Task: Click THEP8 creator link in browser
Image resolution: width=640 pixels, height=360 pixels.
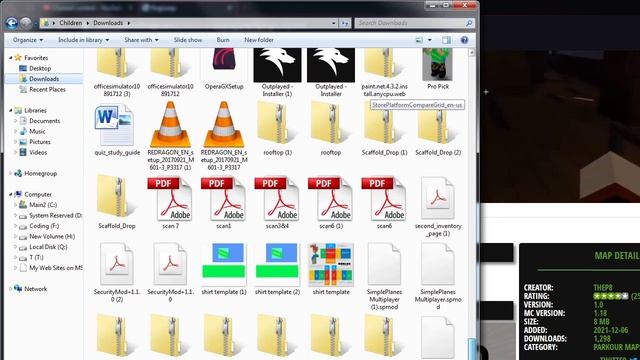Action: click(x=603, y=287)
